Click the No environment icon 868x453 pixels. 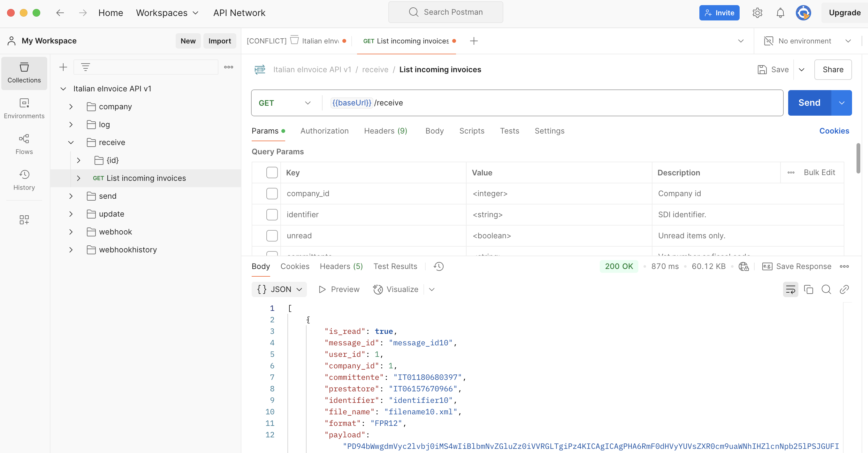[x=768, y=41]
